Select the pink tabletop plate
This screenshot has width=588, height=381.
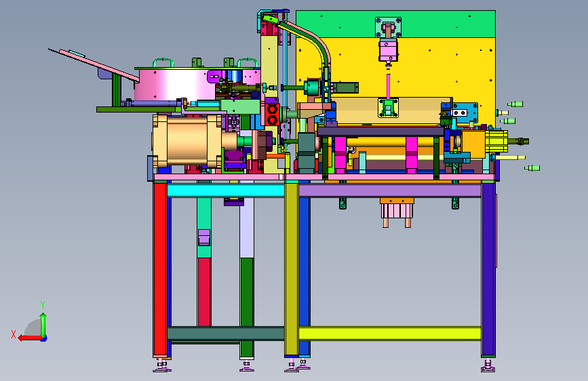323,177
